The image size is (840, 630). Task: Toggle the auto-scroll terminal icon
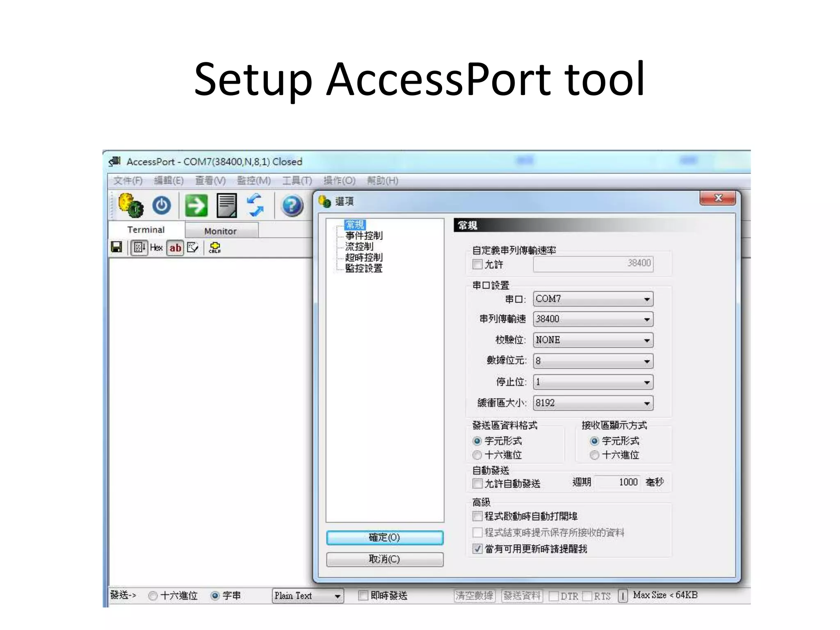pyautogui.click(x=139, y=248)
